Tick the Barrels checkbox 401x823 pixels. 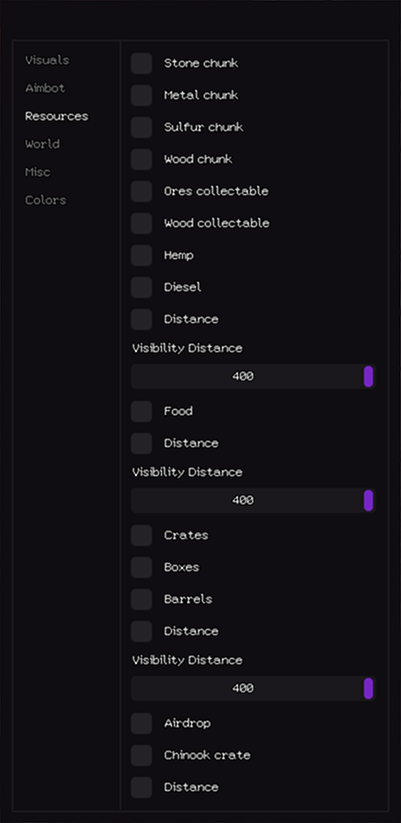pyautogui.click(x=142, y=599)
